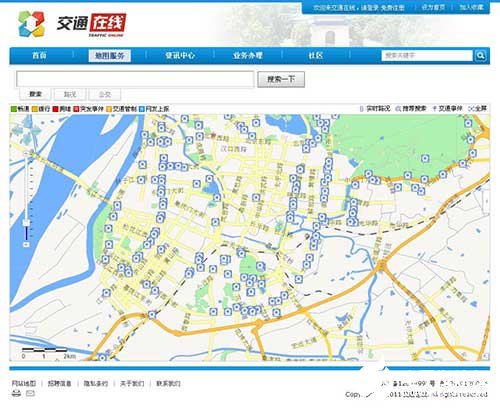Click the 搜索一下 button
The image size is (500, 408).
(x=281, y=79)
